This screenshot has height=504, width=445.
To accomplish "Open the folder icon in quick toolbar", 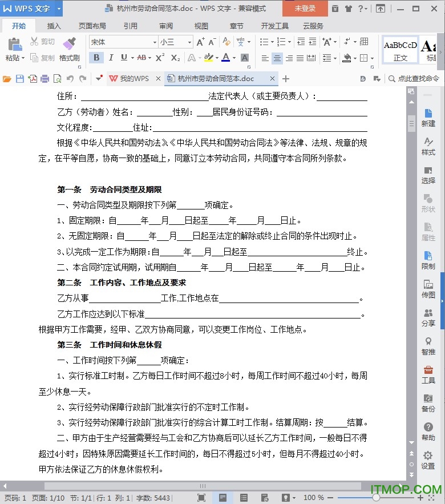I will pos(7,78).
